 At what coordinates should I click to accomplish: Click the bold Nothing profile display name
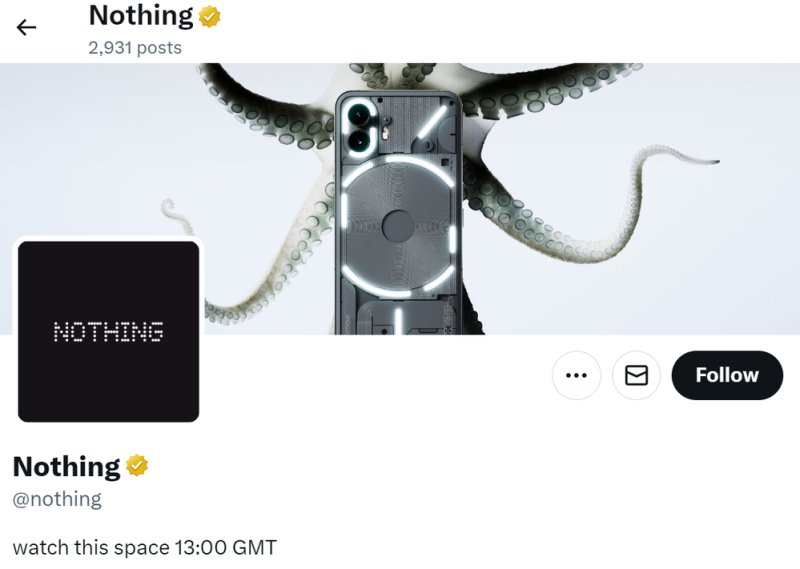pos(66,466)
